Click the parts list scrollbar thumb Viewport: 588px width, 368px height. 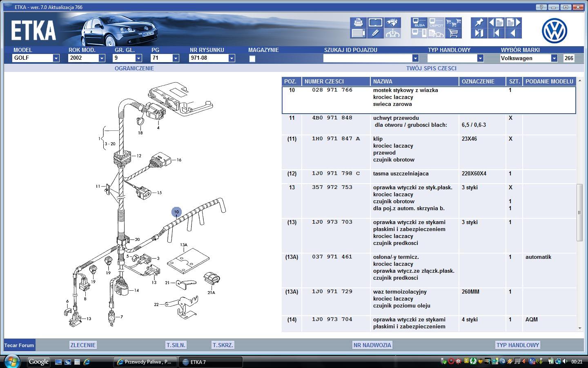click(x=579, y=212)
